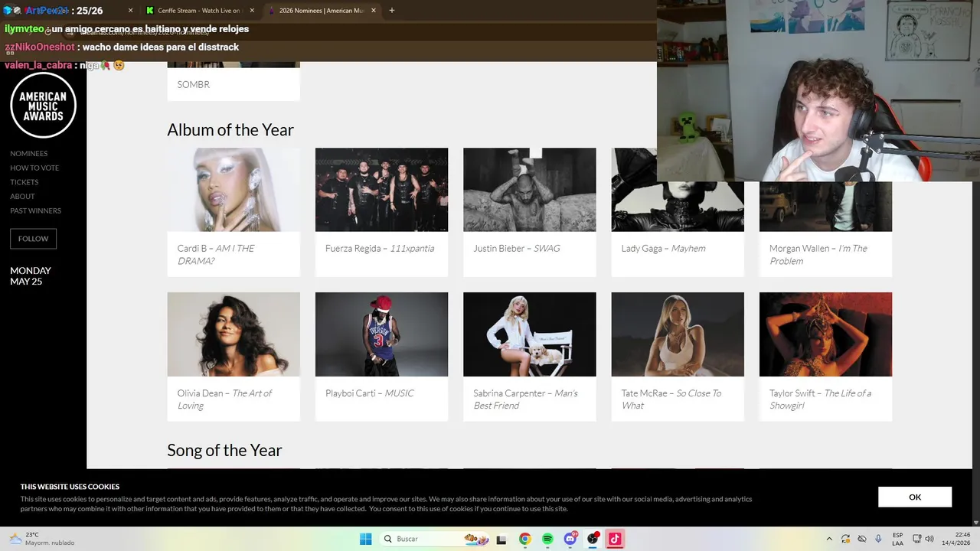View Past Winners page

pyautogui.click(x=35, y=210)
